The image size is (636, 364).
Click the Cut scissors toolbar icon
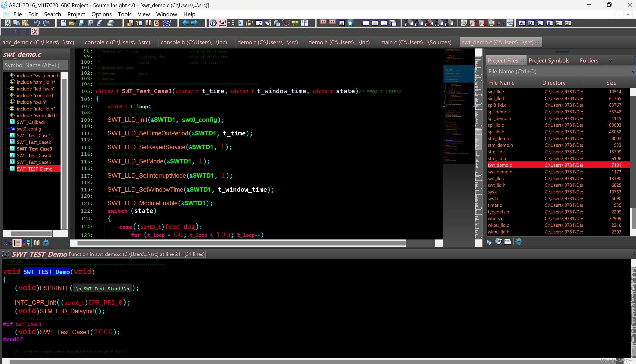[x=8, y=23]
